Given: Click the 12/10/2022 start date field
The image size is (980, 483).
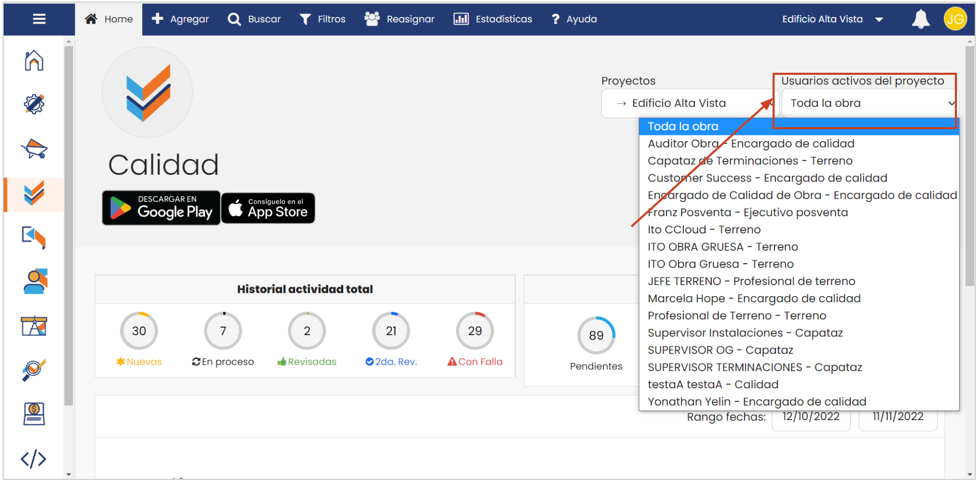Looking at the screenshot, I should coord(810,417).
